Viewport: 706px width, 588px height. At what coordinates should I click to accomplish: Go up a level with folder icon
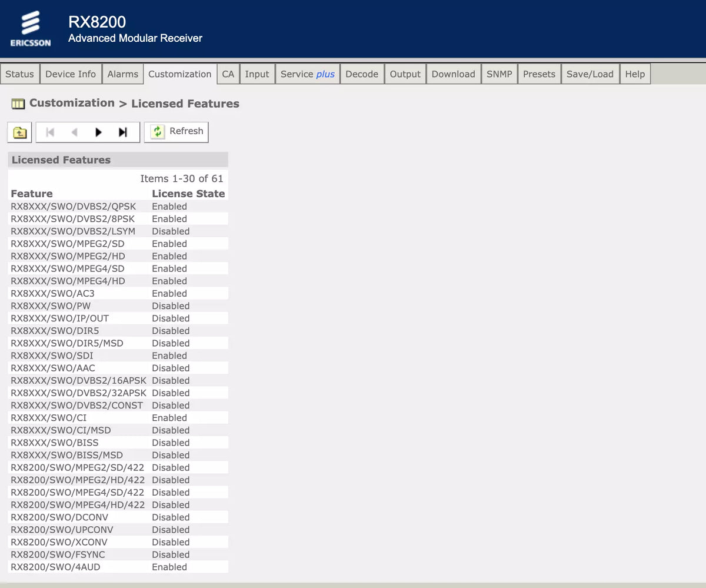(x=19, y=132)
